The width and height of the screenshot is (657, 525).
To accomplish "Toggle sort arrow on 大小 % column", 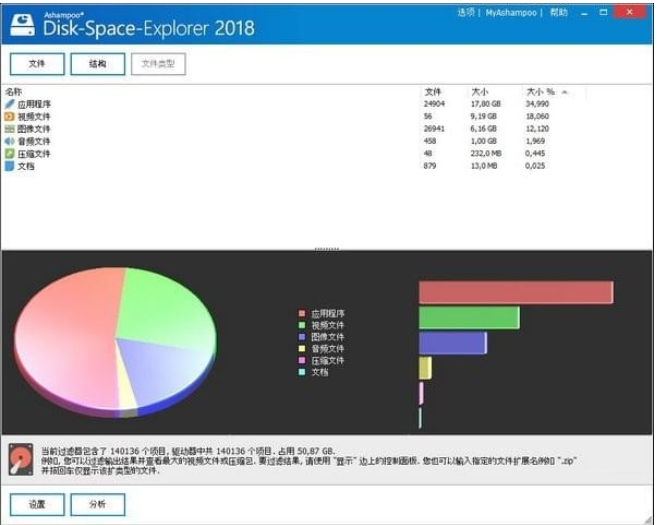I will (565, 92).
